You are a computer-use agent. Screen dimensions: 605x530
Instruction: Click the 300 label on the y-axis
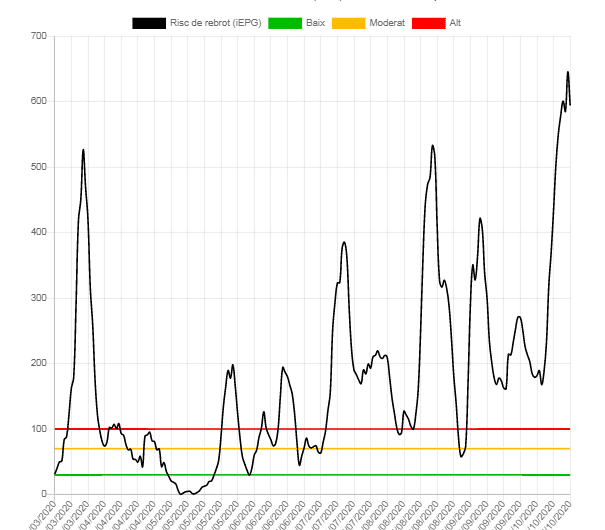(39, 298)
